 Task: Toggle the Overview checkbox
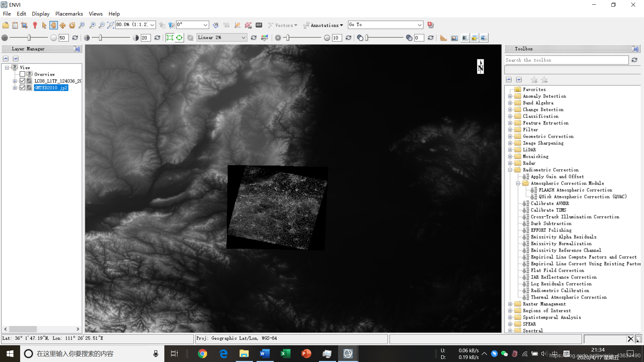click(x=22, y=74)
